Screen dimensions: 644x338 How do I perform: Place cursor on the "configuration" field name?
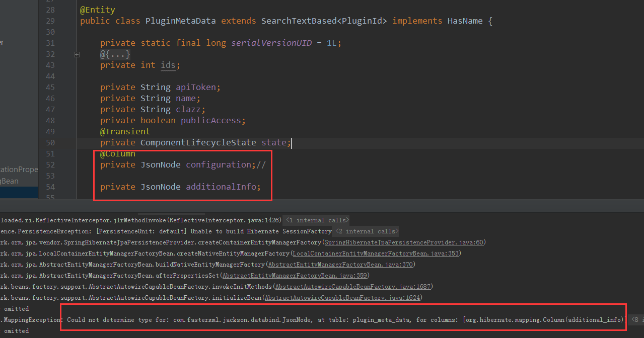219,164
